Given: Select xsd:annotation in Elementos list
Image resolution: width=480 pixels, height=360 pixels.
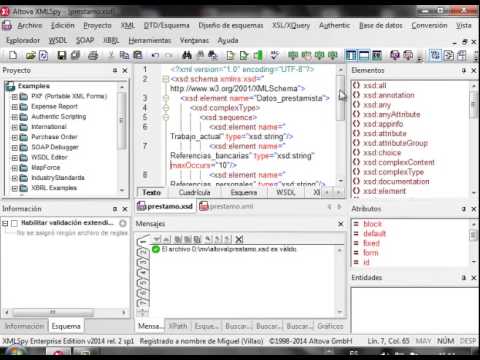Looking at the screenshot, I should tap(389, 95).
